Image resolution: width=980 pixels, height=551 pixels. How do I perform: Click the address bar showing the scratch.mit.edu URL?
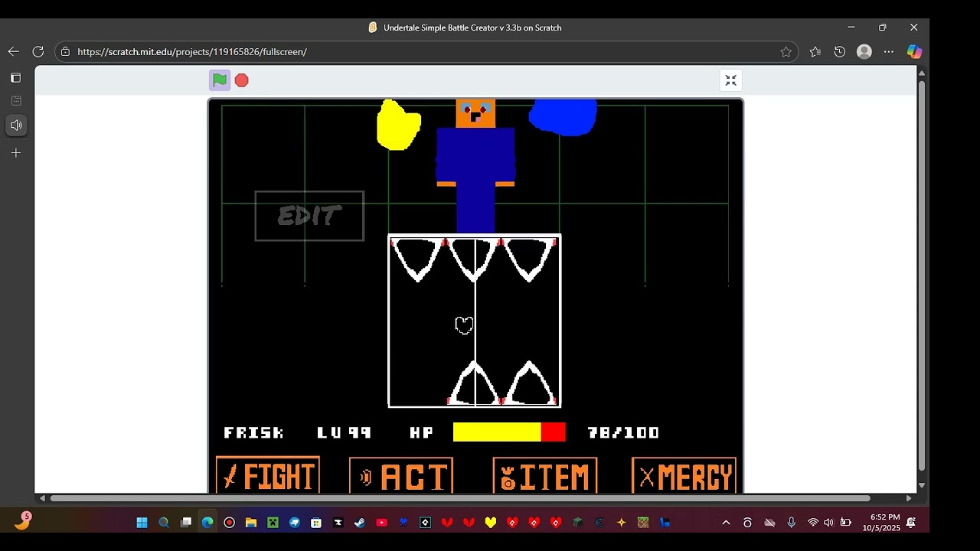pos(425,51)
